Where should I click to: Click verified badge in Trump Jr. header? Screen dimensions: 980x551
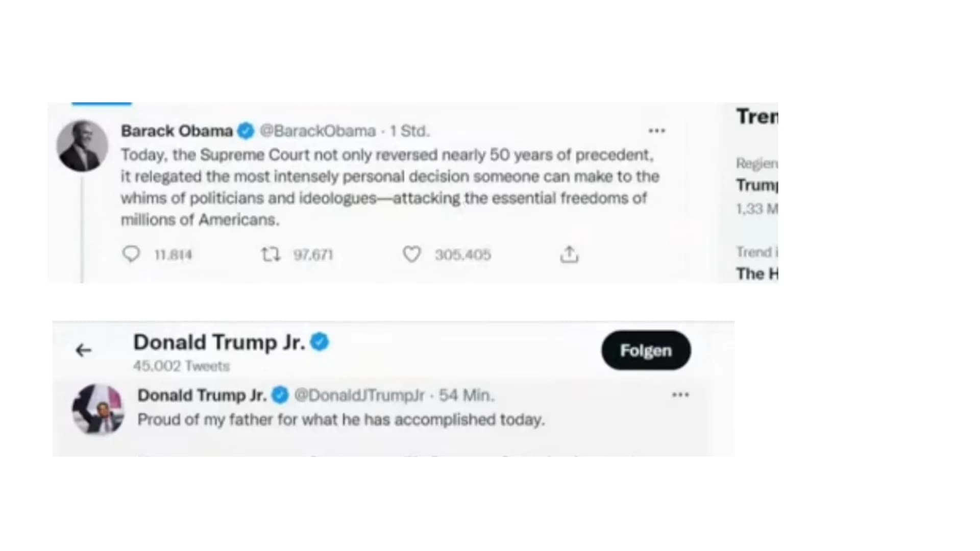(x=320, y=342)
